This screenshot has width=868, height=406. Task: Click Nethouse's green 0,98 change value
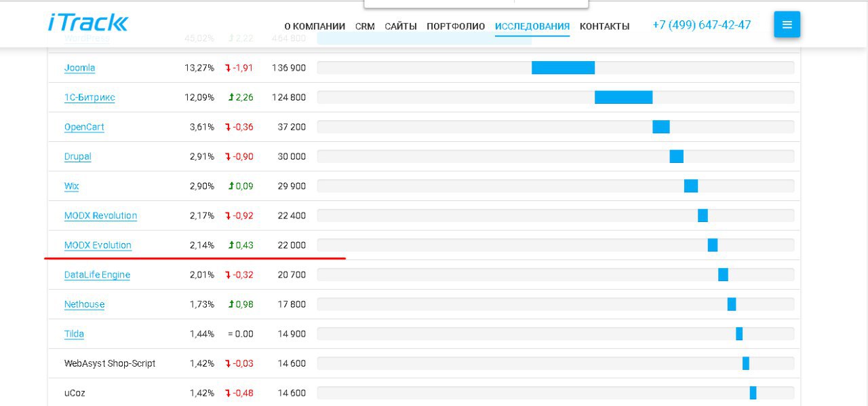[x=241, y=304]
